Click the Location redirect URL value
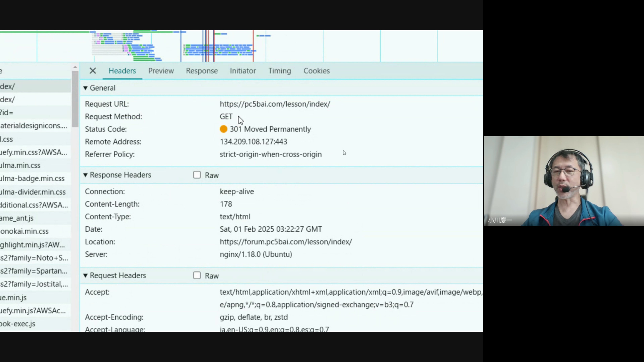This screenshot has width=644, height=362. [x=286, y=242]
